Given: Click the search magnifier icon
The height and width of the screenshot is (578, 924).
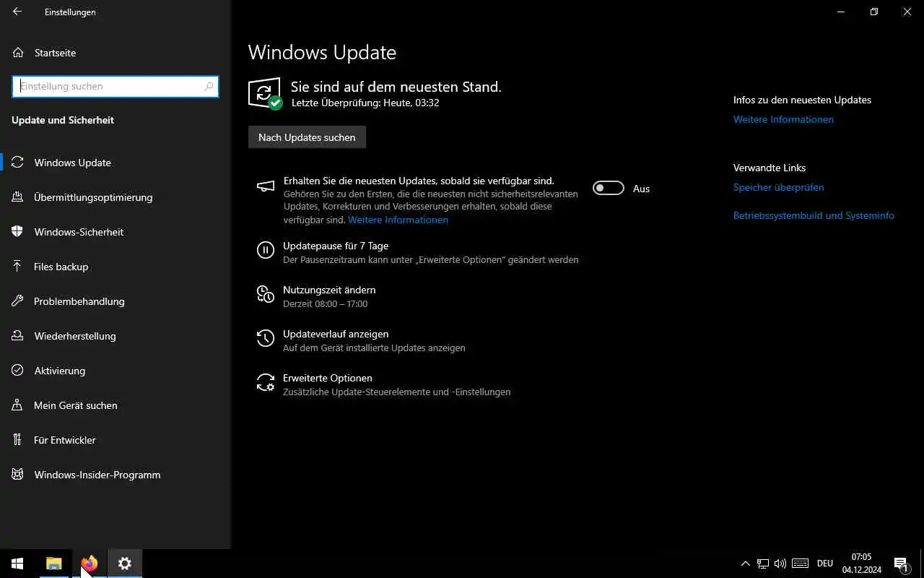Looking at the screenshot, I should pos(209,86).
